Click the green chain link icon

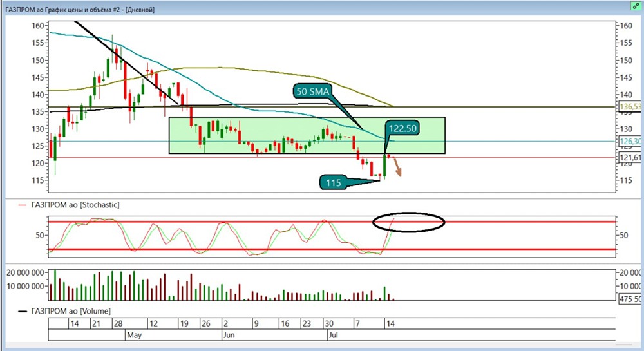pyautogui.click(x=636, y=6)
